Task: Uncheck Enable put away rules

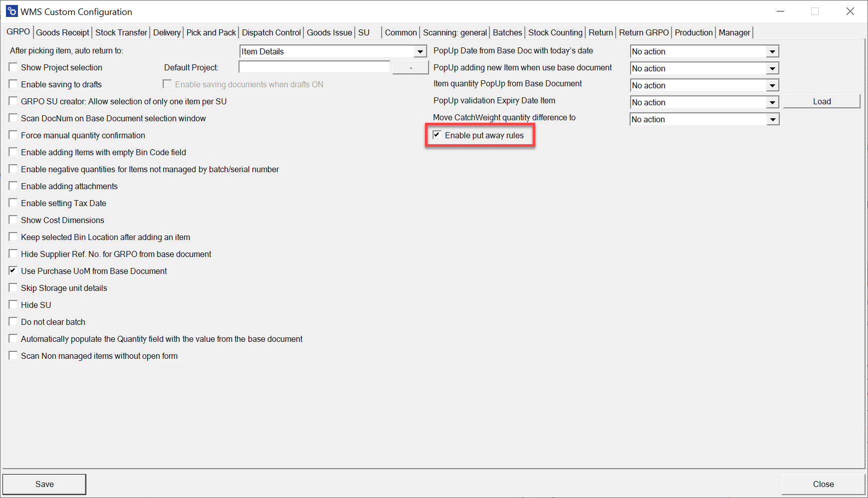Action: [x=437, y=135]
